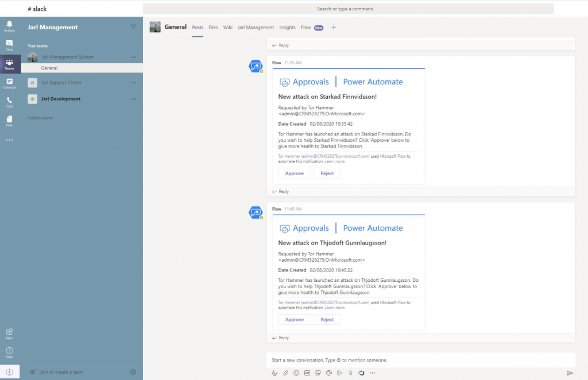
Task: Add a new tab with plus icon
Action: (334, 27)
